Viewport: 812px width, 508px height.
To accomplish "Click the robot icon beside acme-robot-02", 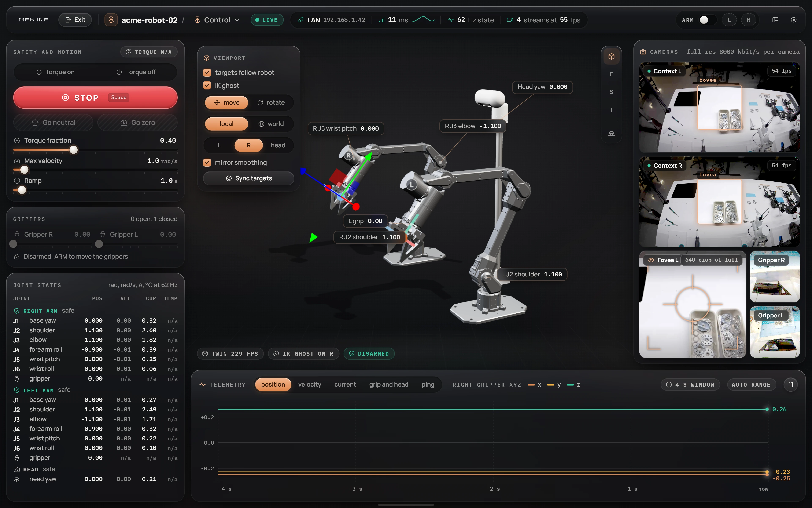I will [x=111, y=20].
